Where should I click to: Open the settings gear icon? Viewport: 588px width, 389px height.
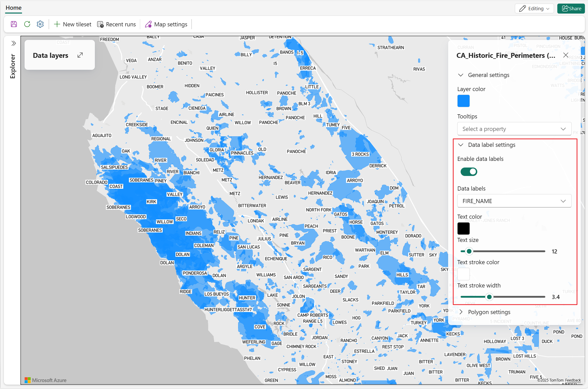(40, 24)
